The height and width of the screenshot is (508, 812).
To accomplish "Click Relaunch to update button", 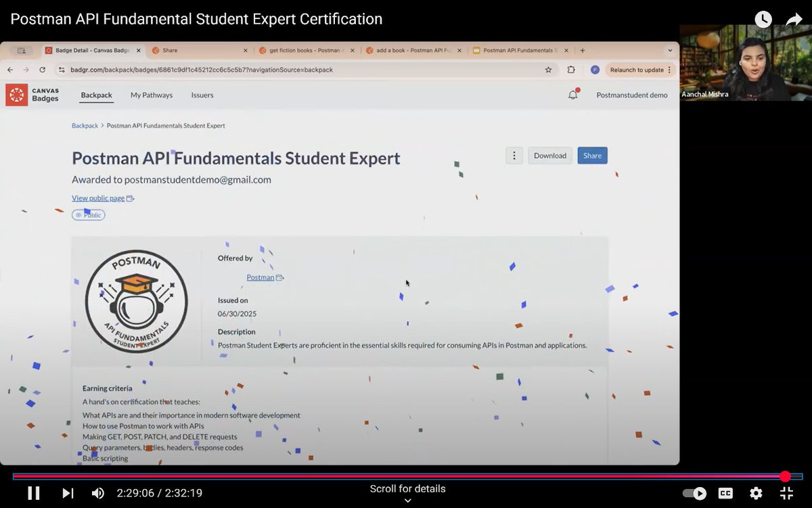I will (x=637, y=70).
